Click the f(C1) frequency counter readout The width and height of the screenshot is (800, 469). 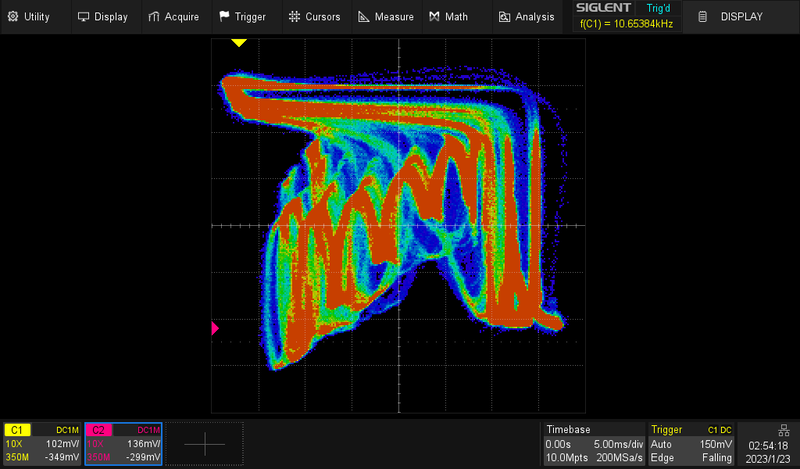627,24
